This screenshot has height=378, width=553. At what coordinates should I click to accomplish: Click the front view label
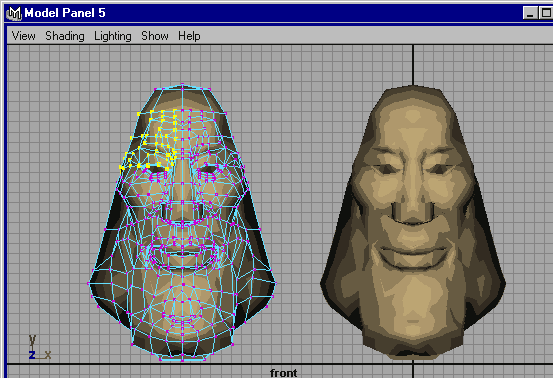tap(284, 373)
